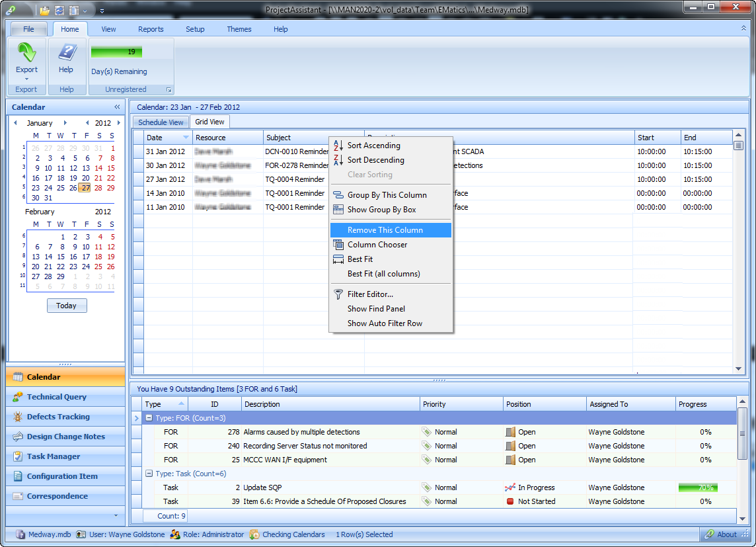Click the Resource column header
The height and width of the screenshot is (547, 756).
click(x=227, y=138)
